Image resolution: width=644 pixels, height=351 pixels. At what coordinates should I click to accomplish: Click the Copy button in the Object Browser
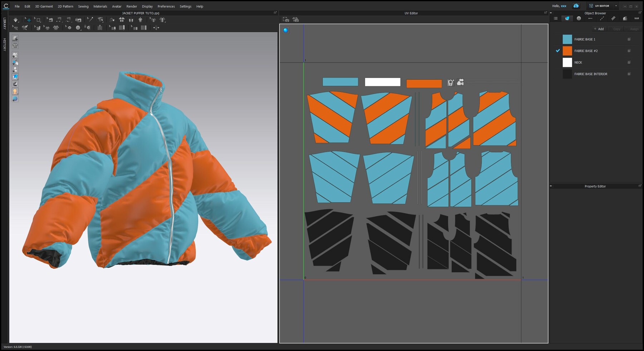(616, 29)
